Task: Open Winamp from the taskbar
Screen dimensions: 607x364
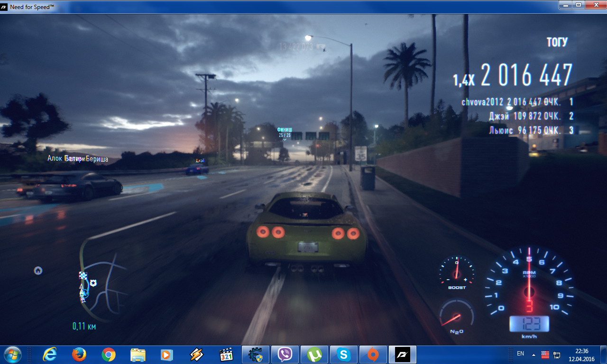Action: 196,354
